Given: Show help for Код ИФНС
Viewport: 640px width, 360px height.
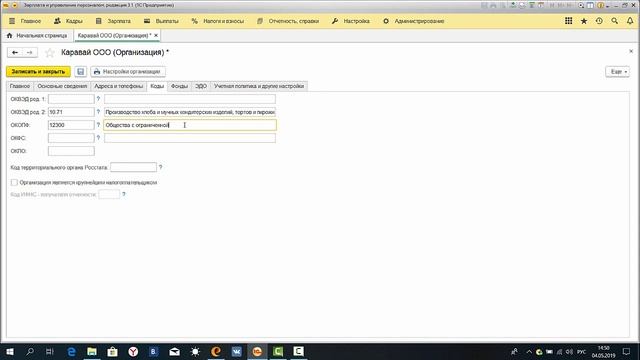Looking at the screenshot, I should (x=124, y=195).
